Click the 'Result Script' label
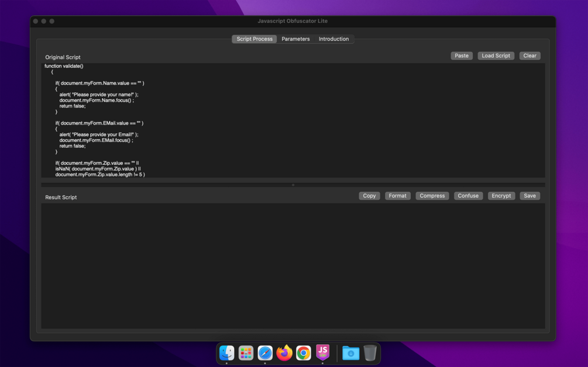The height and width of the screenshot is (367, 588). pos(61,198)
